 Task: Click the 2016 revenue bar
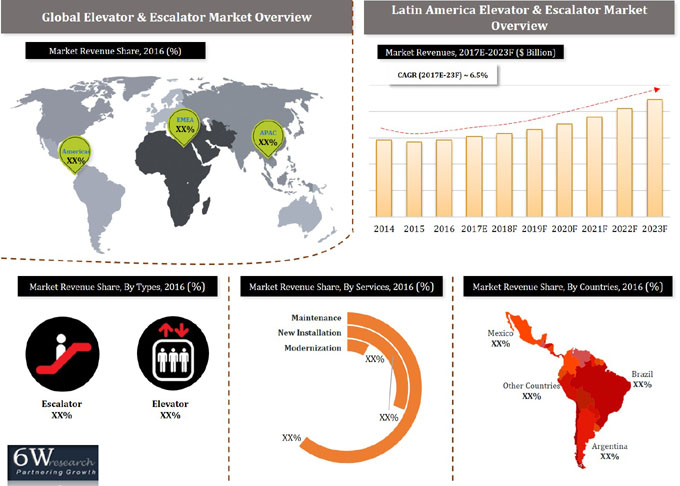coord(444,178)
